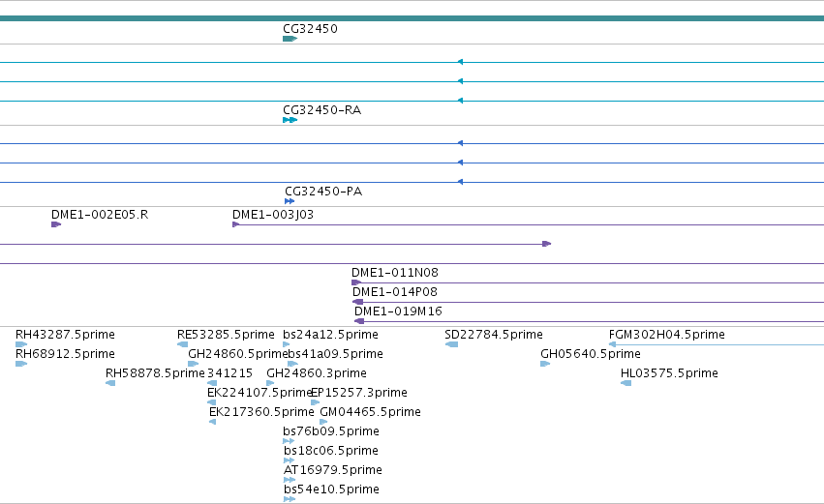The width and height of the screenshot is (824, 504).
Task: Select the EP15257.3prime EST arrow
Action: pyautogui.click(x=316, y=403)
